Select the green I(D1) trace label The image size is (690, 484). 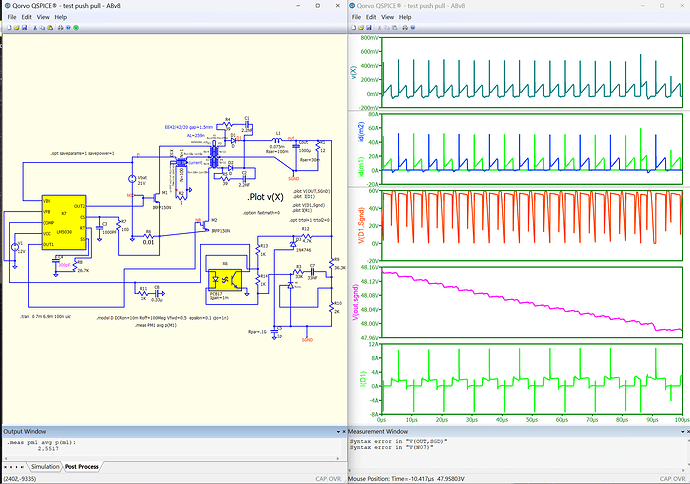click(x=363, y=379)
